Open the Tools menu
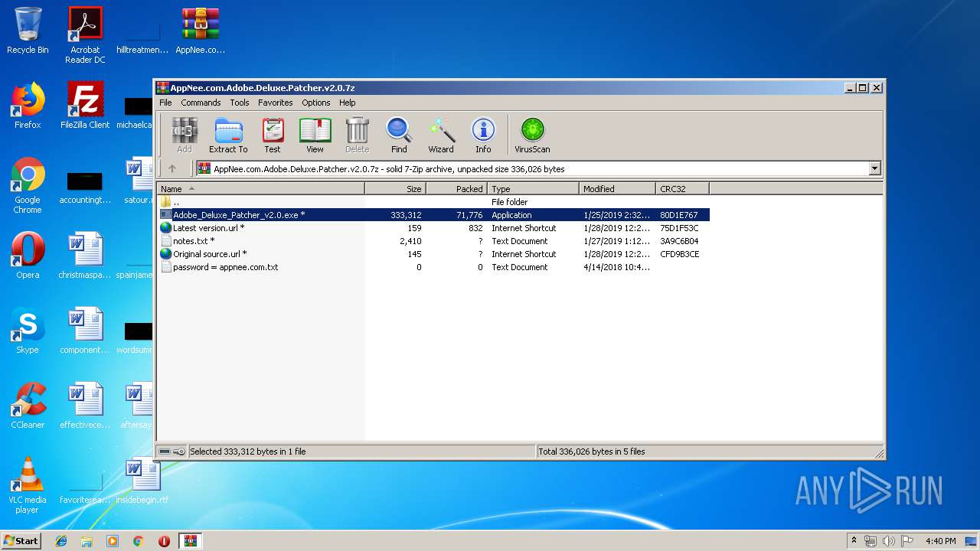The height and width of the screenshot is (551, 980). pos(240,103)
